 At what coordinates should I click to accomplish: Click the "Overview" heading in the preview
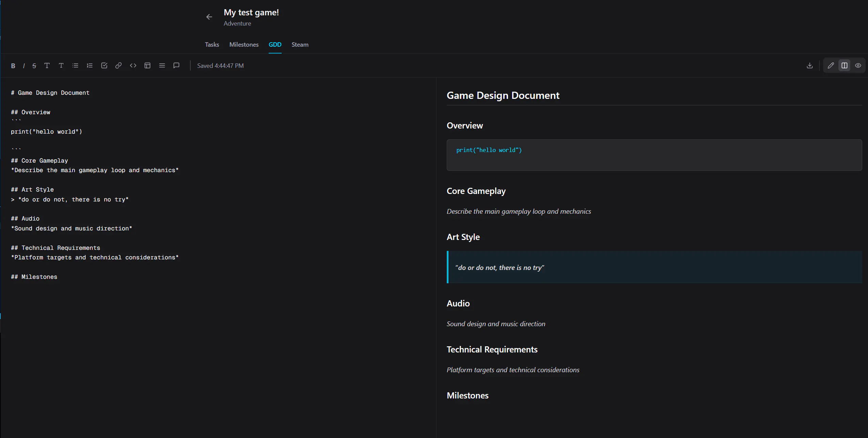465,125
